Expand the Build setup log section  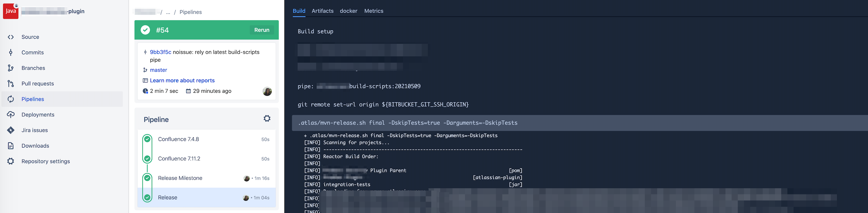(315, 31)
